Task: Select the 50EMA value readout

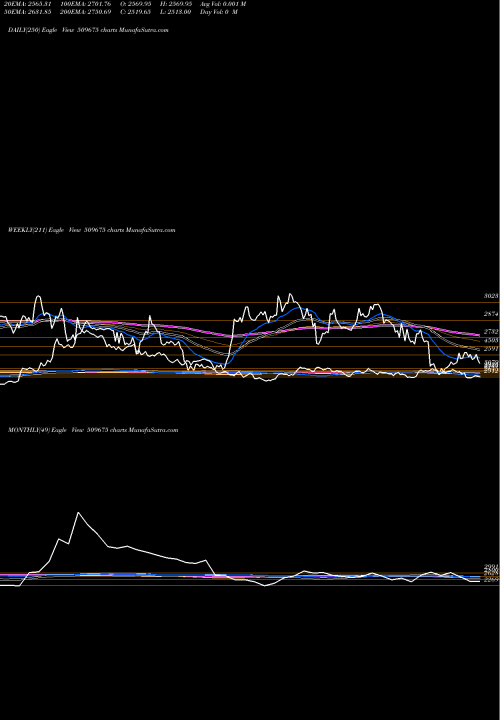Action: tap(27, 11)
